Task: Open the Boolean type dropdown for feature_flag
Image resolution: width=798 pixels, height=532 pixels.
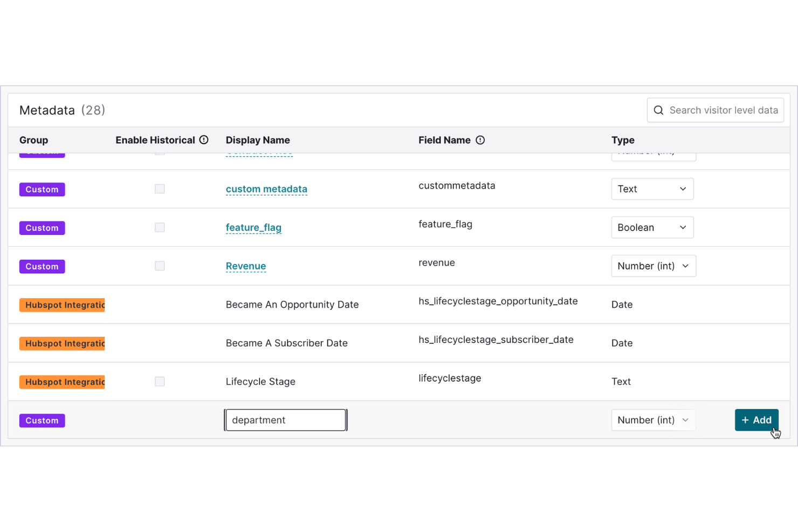Action: [652, 227]
